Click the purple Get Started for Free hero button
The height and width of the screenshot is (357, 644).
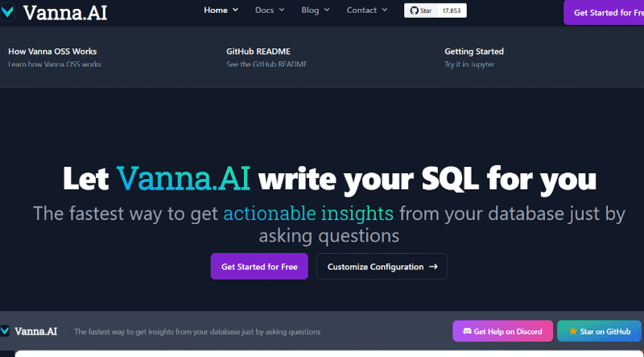coord(259,267)
